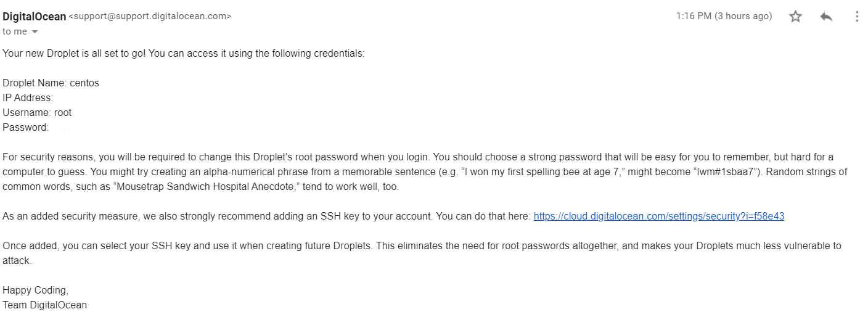Open the three-dot more options menu

pos(856,17)
